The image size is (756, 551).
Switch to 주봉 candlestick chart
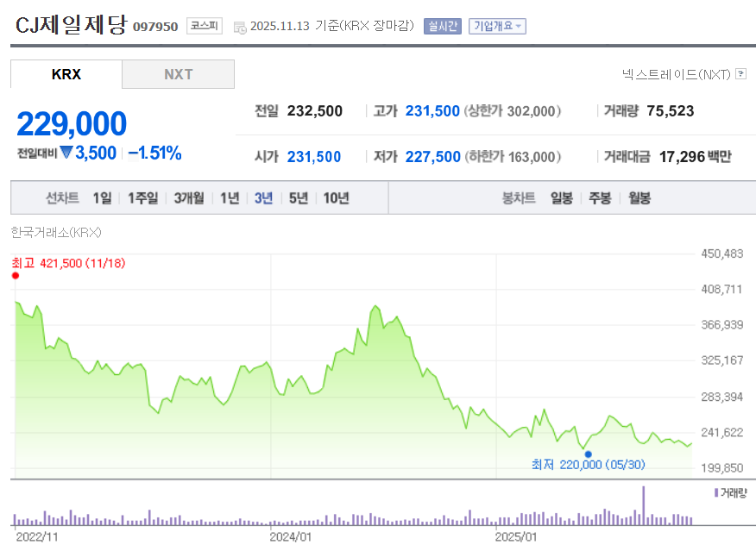pyautogui.click(x=601, y=198)
